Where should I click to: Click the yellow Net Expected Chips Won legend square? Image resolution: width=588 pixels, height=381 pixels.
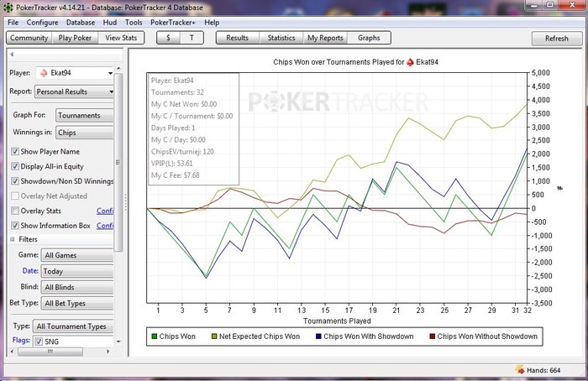point(214,337)
